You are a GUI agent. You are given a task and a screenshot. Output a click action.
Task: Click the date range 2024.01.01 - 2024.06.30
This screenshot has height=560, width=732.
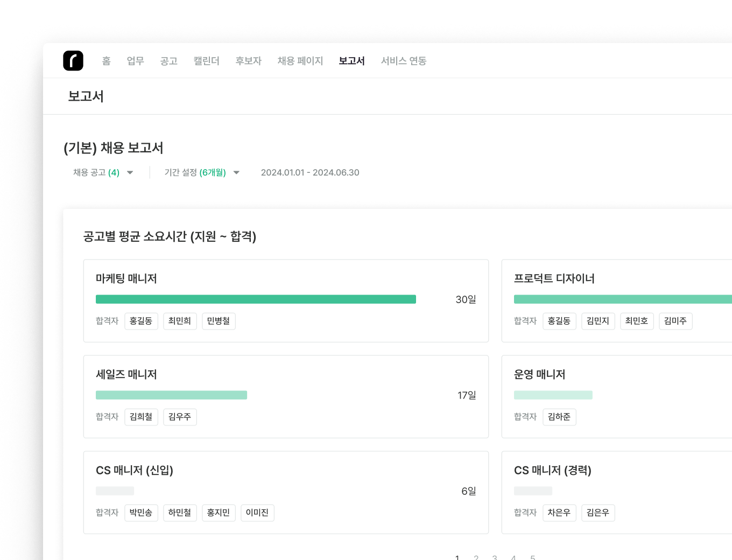pos(310,172)
